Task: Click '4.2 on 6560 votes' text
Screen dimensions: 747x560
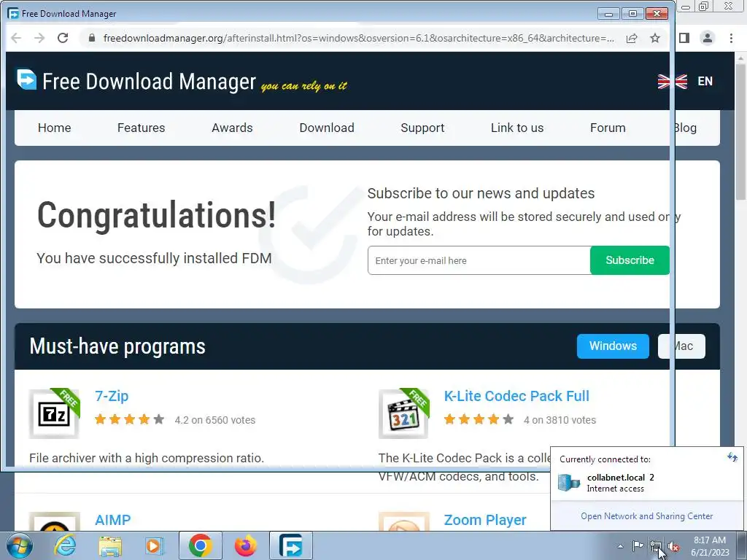Action: pos(215,420)
